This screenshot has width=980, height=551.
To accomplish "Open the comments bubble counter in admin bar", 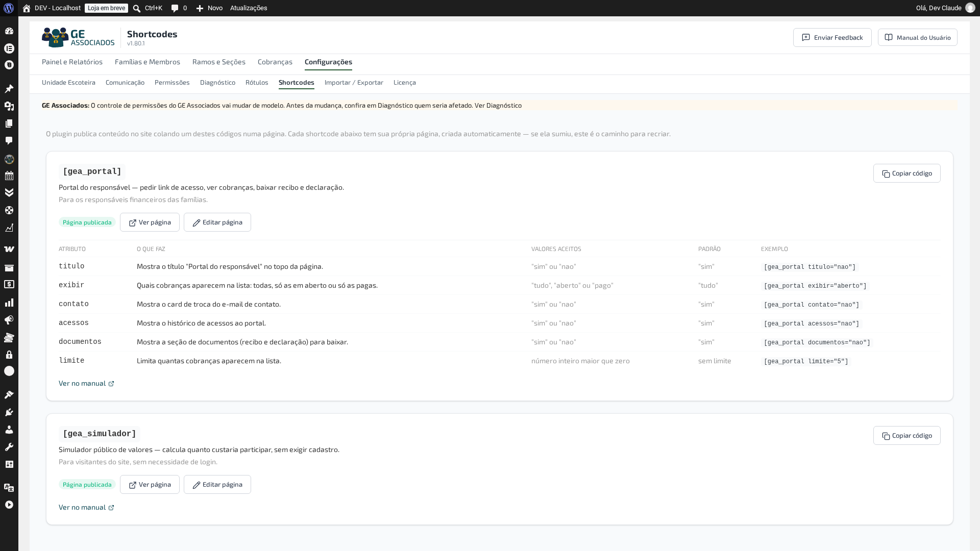I will pyautogui.click(x=179, y=8).
